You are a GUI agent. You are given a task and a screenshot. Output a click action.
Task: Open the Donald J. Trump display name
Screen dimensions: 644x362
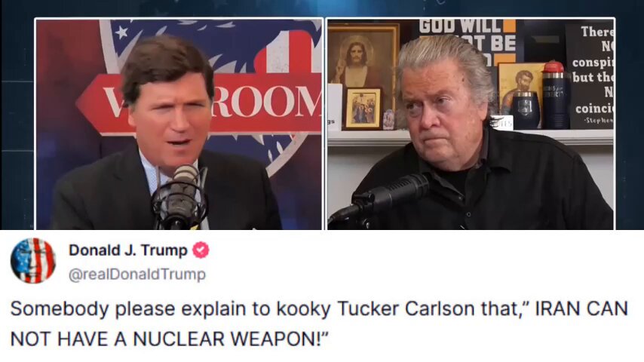[127, 250]
